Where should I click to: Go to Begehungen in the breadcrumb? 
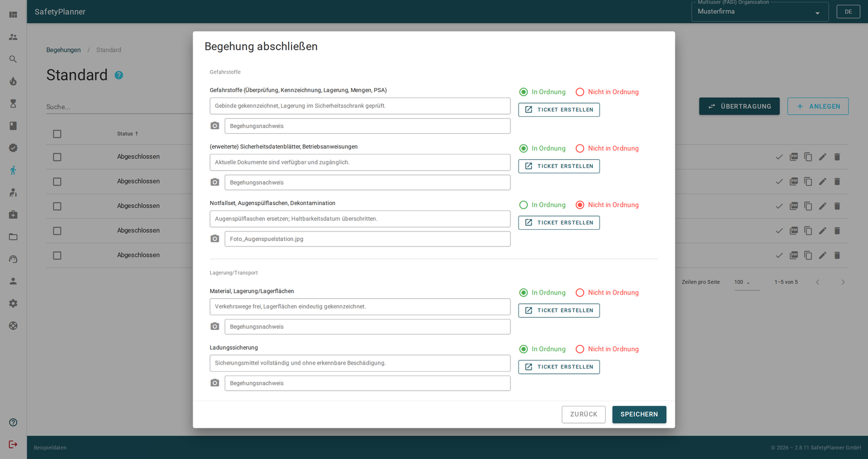point(64,50)
